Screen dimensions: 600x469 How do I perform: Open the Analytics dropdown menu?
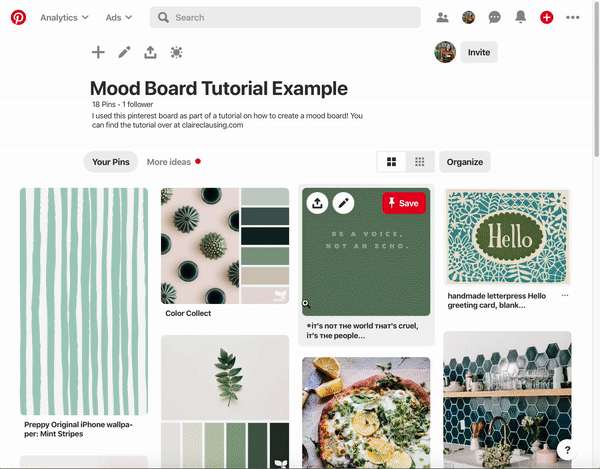pyautogui.click(x=64, y=18)
